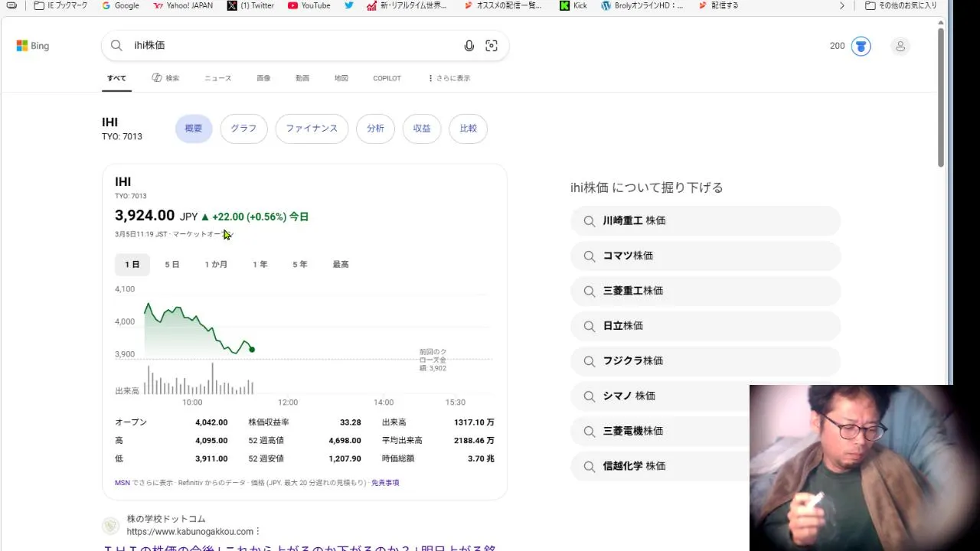Choose 1日 chart range
980x551 pixels.
coord(132,265)
